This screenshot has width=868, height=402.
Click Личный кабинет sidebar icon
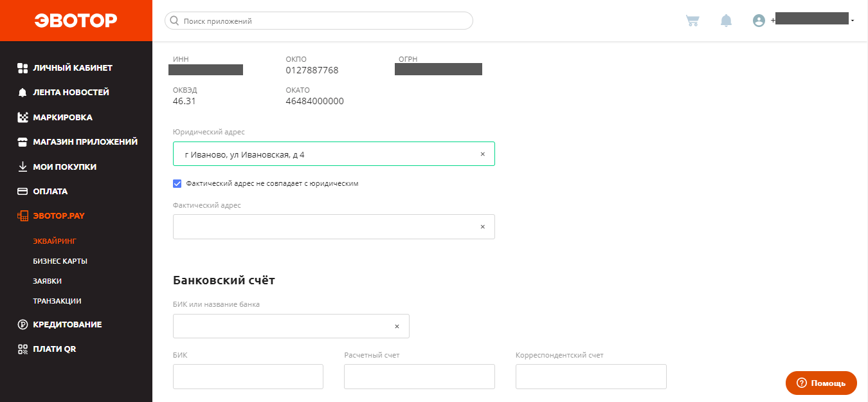pos(23,68)
